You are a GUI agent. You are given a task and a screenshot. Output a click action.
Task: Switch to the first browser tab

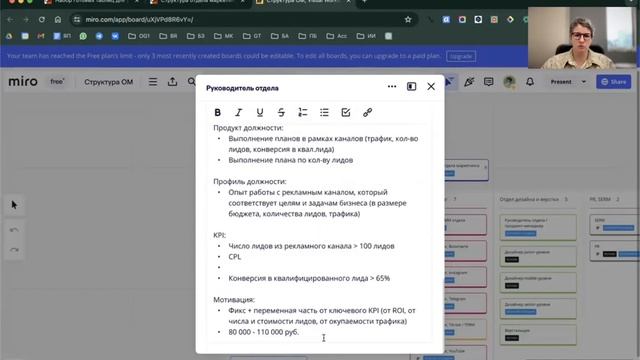click(x=91, y=2)
